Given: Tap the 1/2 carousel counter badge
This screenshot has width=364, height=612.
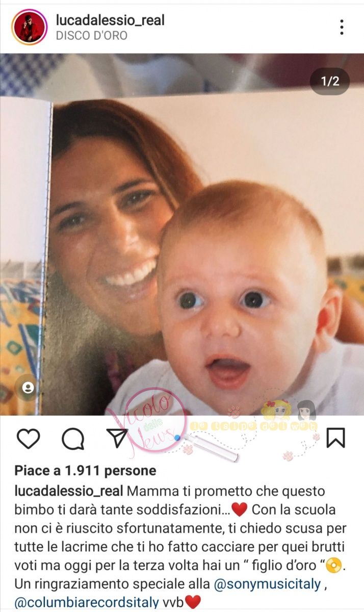Looking at the screenshot, I should tap(330, 81).
